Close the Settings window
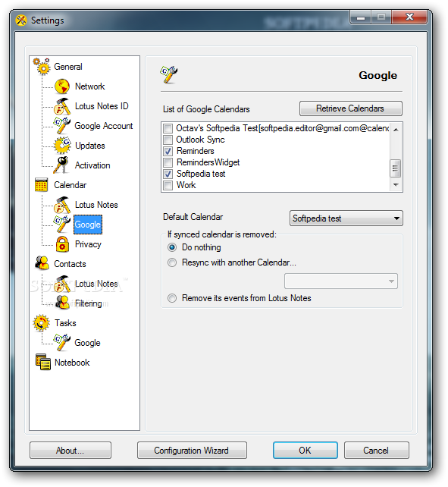This screenshot has height=487, width=448. (409, 17)
